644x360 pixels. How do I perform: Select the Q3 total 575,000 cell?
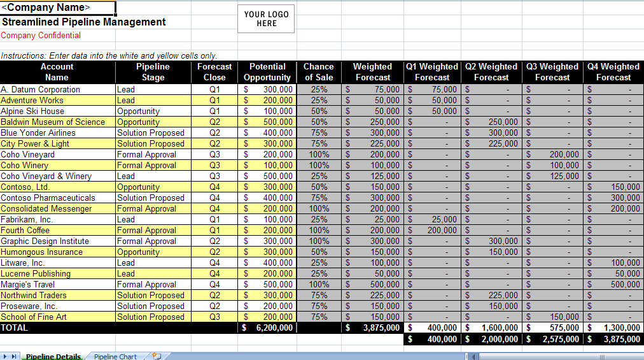click(552, 328)
